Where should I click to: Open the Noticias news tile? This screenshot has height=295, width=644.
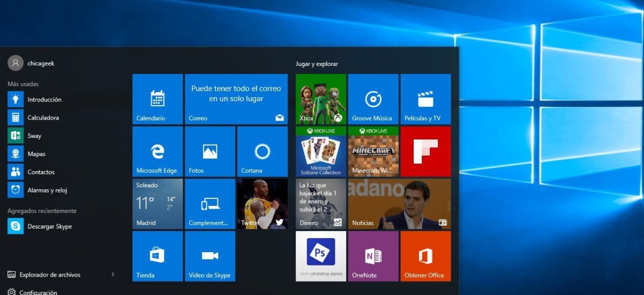point(399,204)
